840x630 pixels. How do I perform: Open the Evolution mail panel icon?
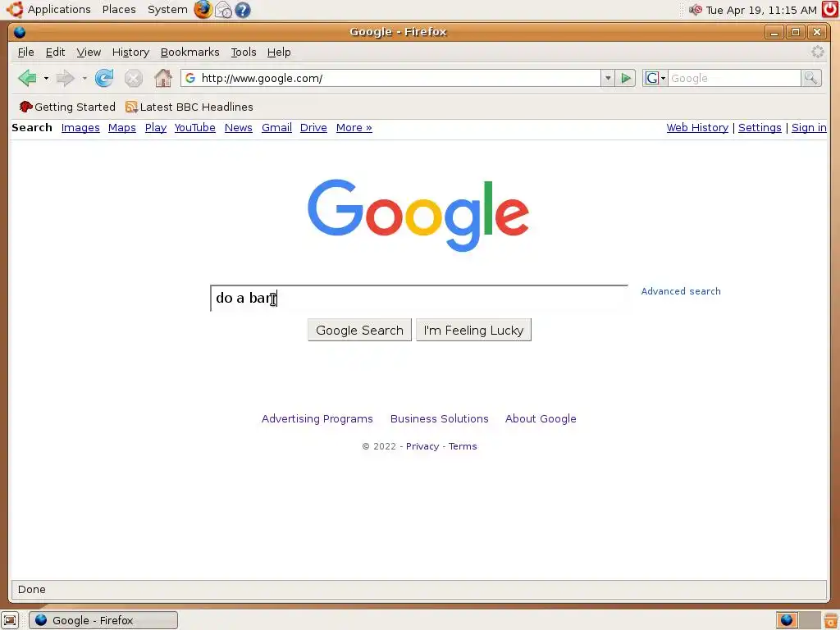pyautogui.click(x=223, y=10)
